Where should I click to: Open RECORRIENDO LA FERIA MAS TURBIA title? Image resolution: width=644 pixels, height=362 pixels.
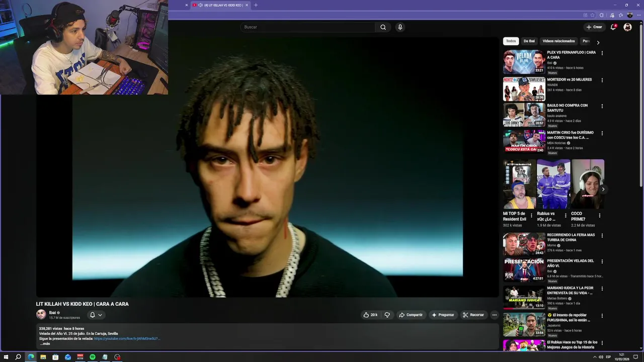pos(571,237)
